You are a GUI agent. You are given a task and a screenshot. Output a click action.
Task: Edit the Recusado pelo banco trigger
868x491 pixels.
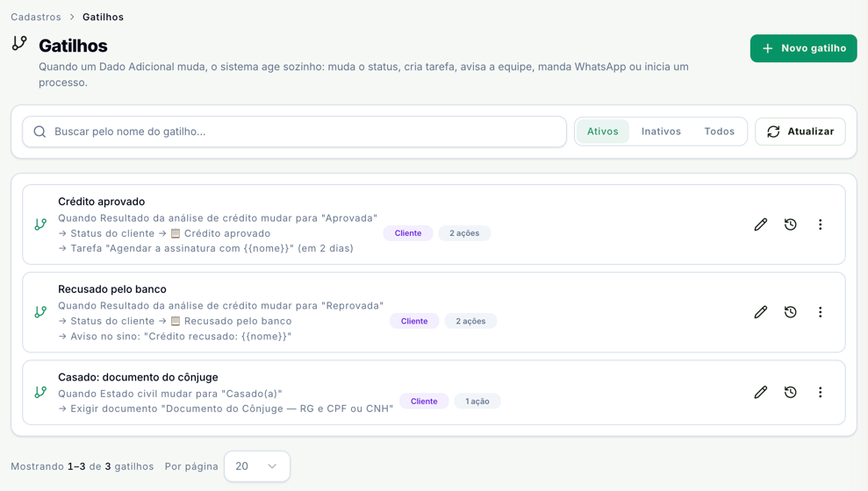tap(761, 312)
